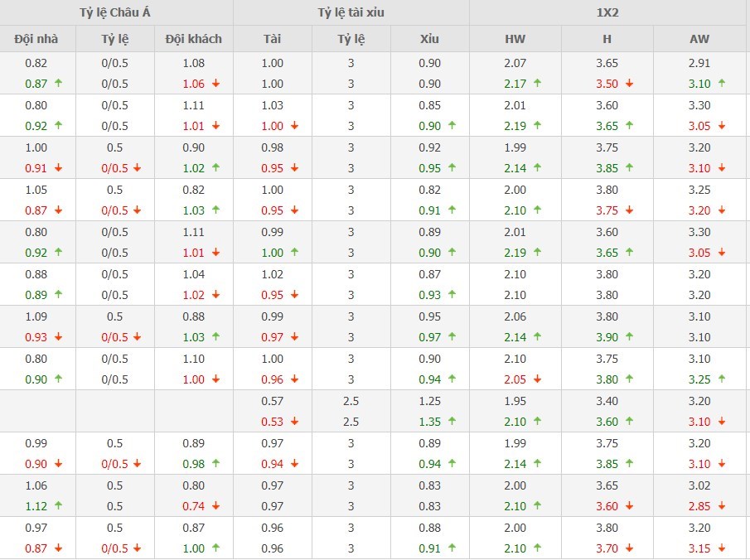
Task: Click the red down arrow beside 3.50
Action: (629, 84)
